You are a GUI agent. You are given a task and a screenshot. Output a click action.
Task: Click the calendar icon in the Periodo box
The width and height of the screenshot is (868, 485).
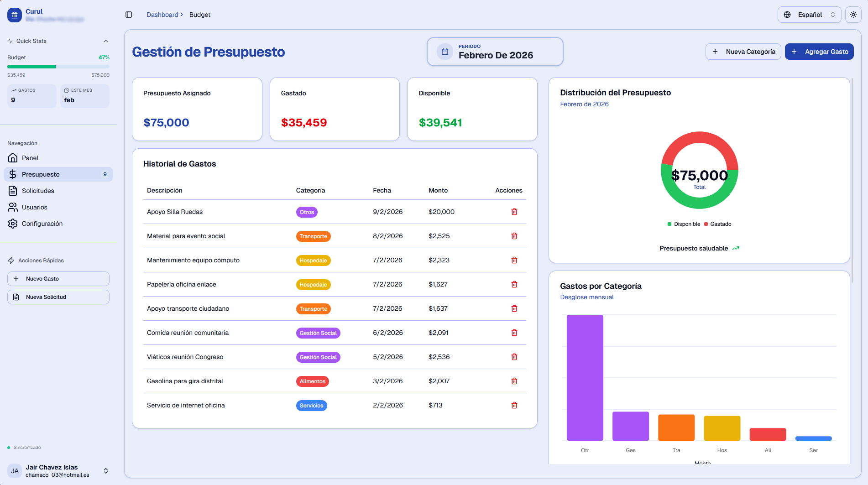click(444, 51)
